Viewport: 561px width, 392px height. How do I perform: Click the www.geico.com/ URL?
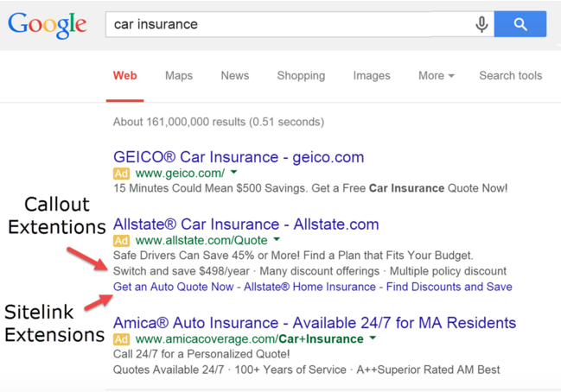[180, 174]
